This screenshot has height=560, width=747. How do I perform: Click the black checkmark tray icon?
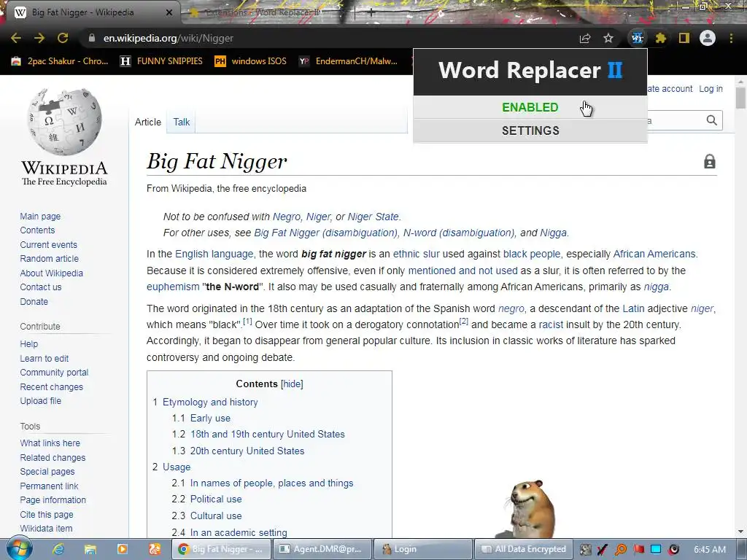coord(602,550)
